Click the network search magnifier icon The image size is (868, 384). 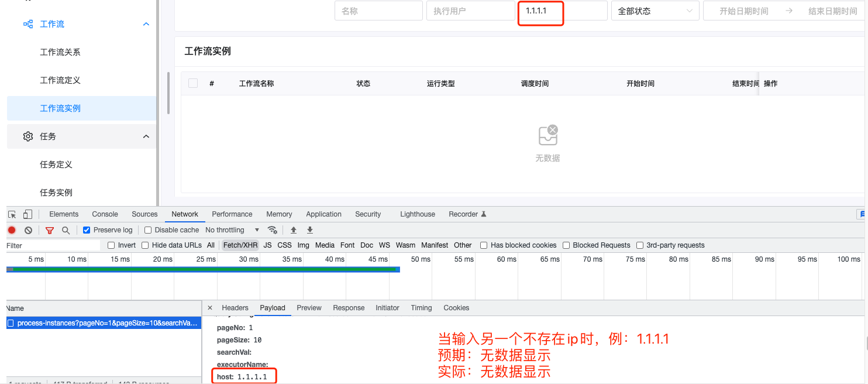coord(66,229)
